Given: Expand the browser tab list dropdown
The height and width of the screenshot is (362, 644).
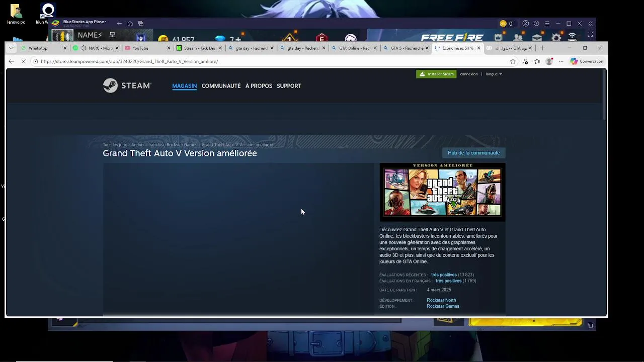Looking at the screenshot, I should pos(11,48).
